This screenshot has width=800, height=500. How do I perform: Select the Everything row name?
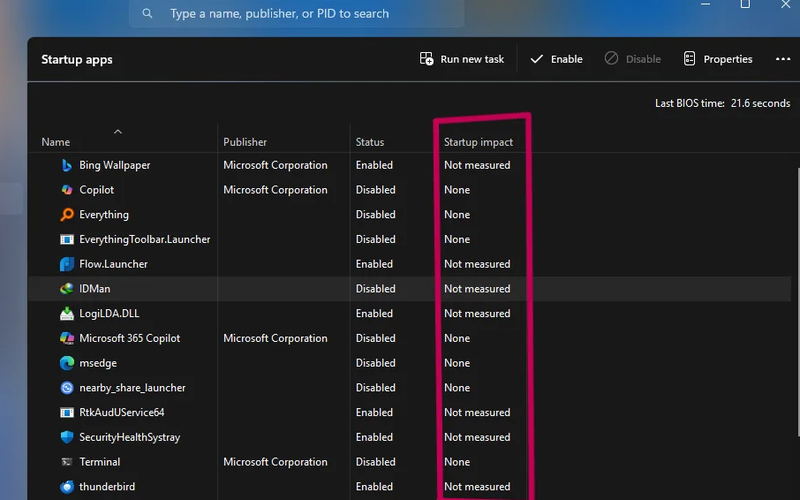click(x=104, y=215)
